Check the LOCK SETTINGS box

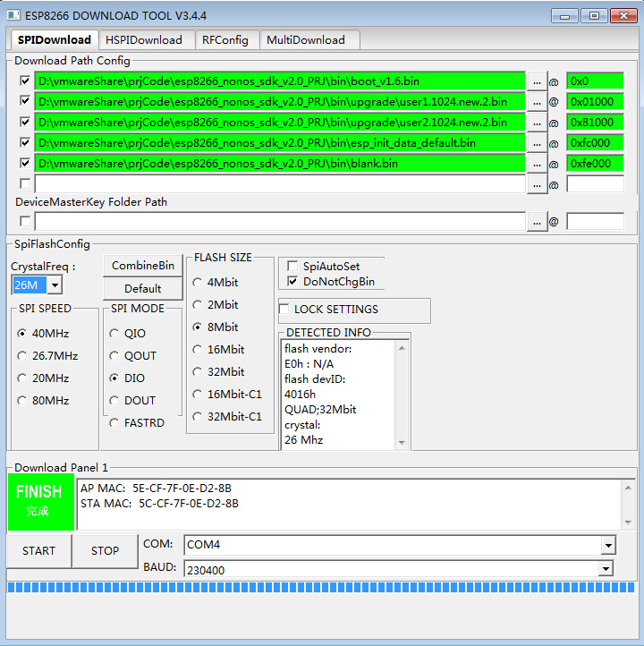tap(284, 309)
